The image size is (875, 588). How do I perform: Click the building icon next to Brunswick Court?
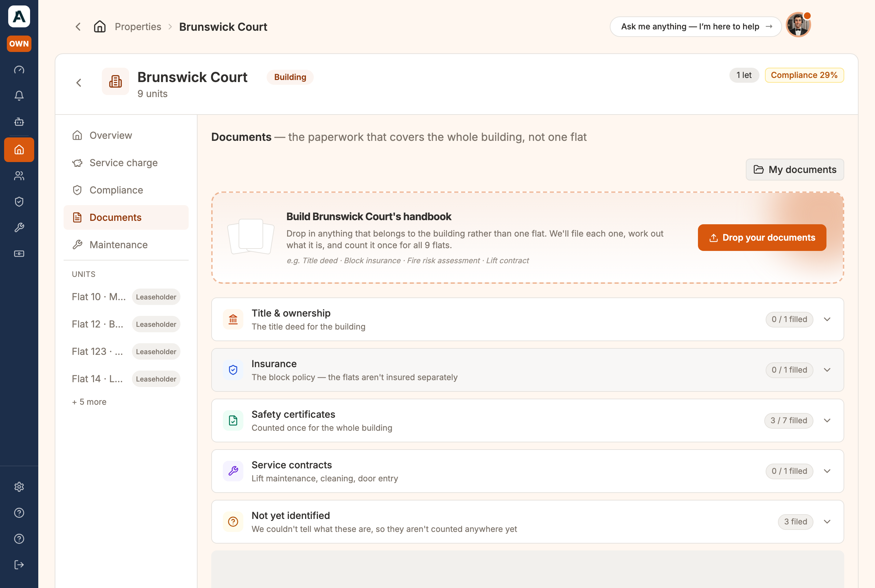[x=116, y=81]
